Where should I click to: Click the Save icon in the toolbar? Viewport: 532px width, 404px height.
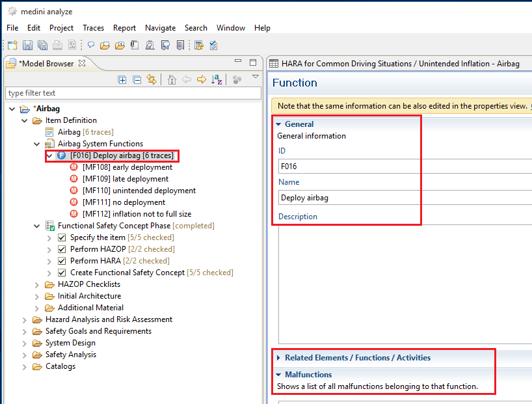point(27,45)
